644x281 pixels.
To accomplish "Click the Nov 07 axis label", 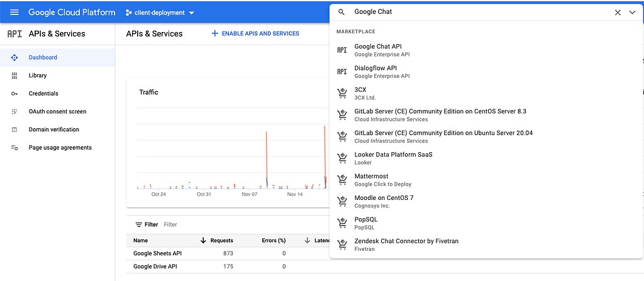I will (249, 194).
